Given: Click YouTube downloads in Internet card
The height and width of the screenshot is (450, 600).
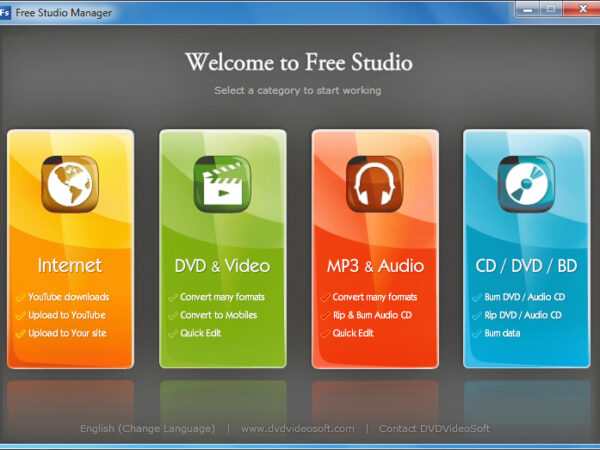Looking at the screenshot, I should (68, 297).
